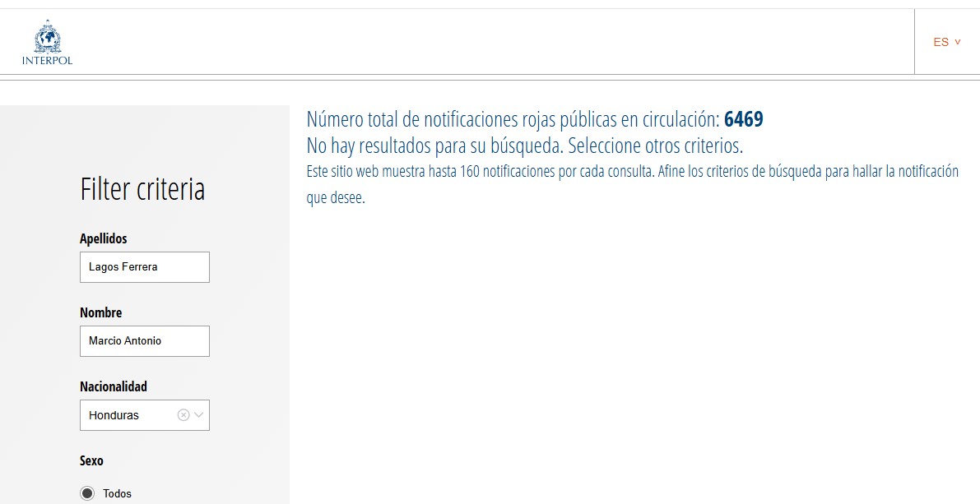Click the Nacionalidad field label
This screenshot has width=980, height=504.
(x=113, y=386)
